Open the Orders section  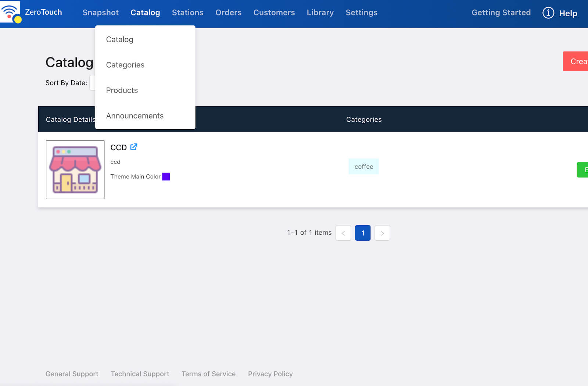[228, 13]
